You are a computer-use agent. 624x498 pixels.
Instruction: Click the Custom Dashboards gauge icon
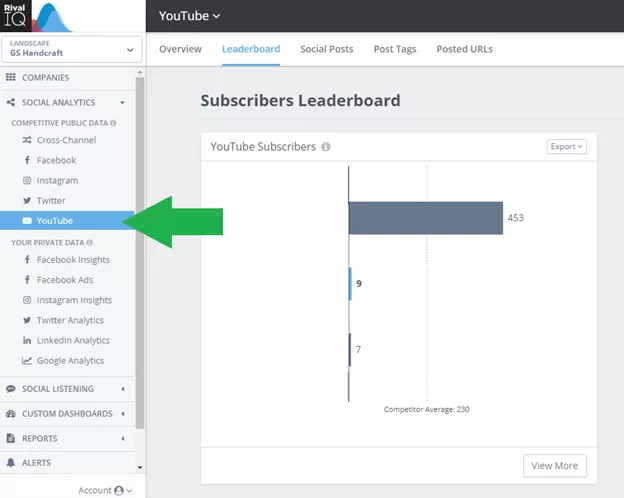11,414
